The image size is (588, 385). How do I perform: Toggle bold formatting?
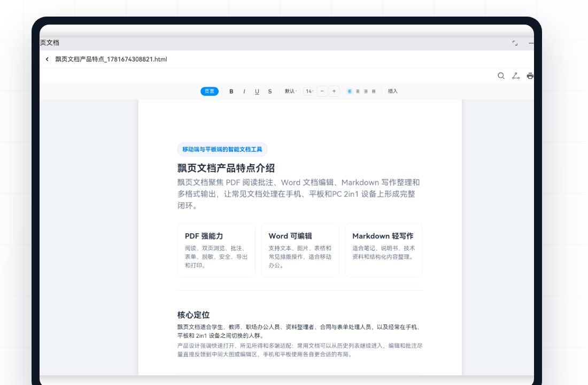[231, 91]
